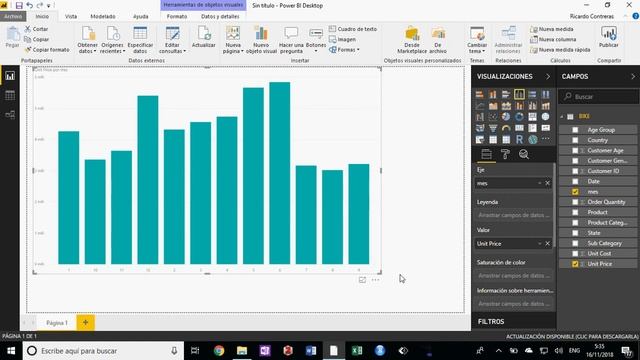Check the Product field
The height and width of the screenshot is (360, 640).
point(575,212)
